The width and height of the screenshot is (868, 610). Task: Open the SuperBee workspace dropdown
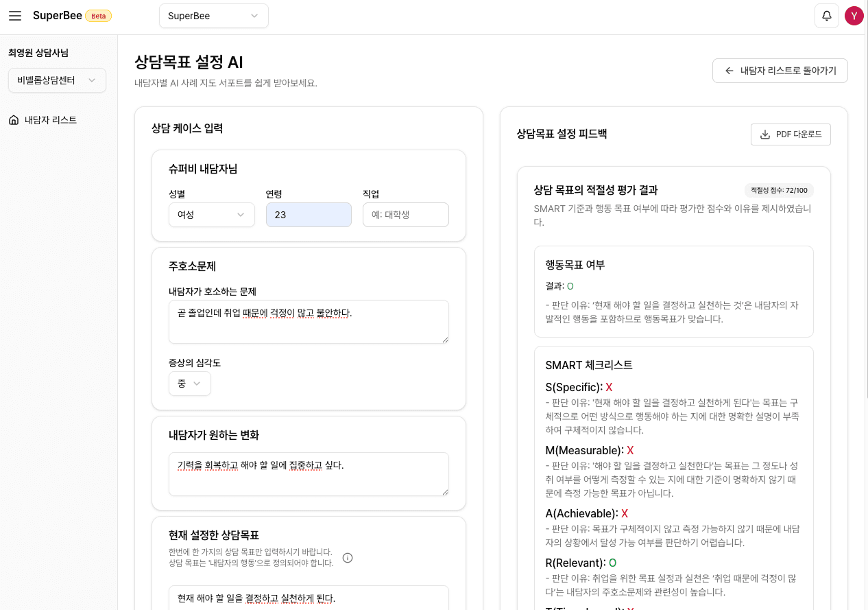click(213, 15)
